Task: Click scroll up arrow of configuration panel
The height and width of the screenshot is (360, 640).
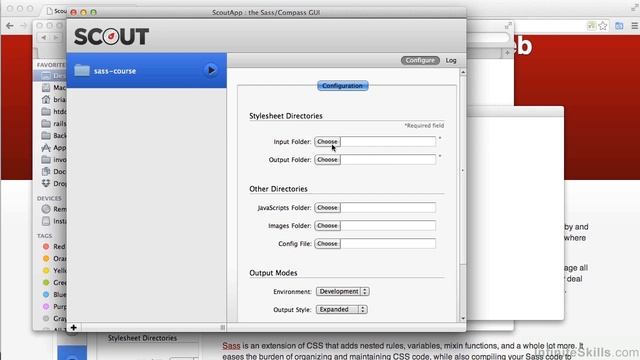Action: click(463, 72)
